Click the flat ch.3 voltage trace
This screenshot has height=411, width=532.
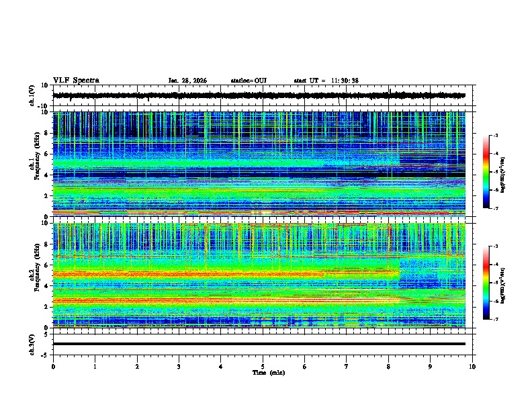[x=259, y=344]
